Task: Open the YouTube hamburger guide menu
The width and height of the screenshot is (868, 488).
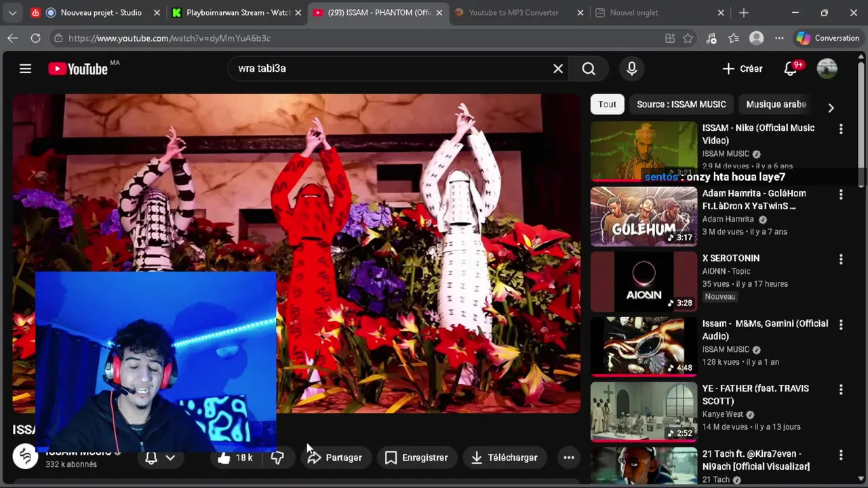Action: [x=25, y=68]
